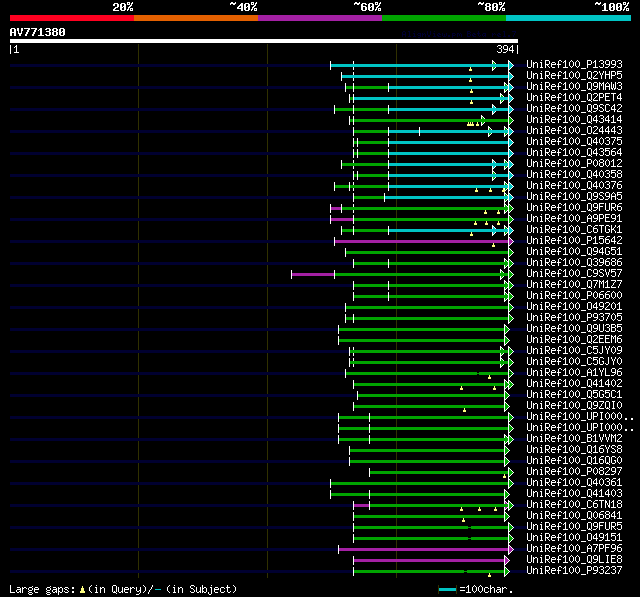Screen dimensions: 640x597
Task: Select the UniRef100_Q9S9A5 label
Action: (x=574, y=197)
